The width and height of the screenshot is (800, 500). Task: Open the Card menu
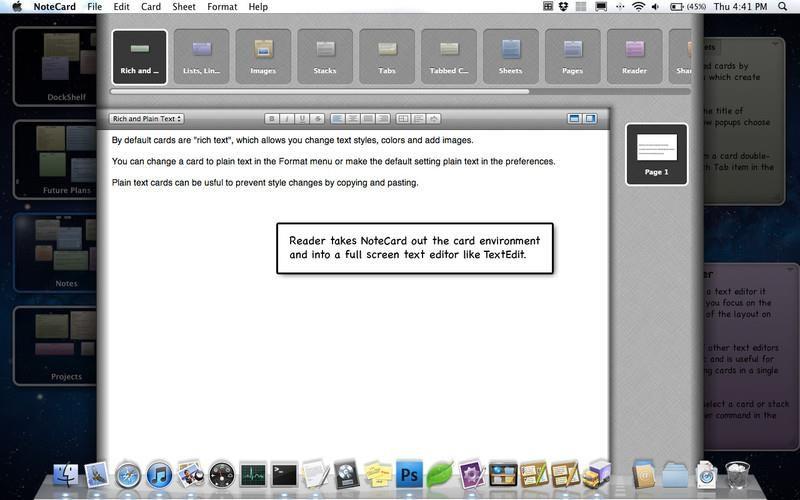tap(151, 7)
